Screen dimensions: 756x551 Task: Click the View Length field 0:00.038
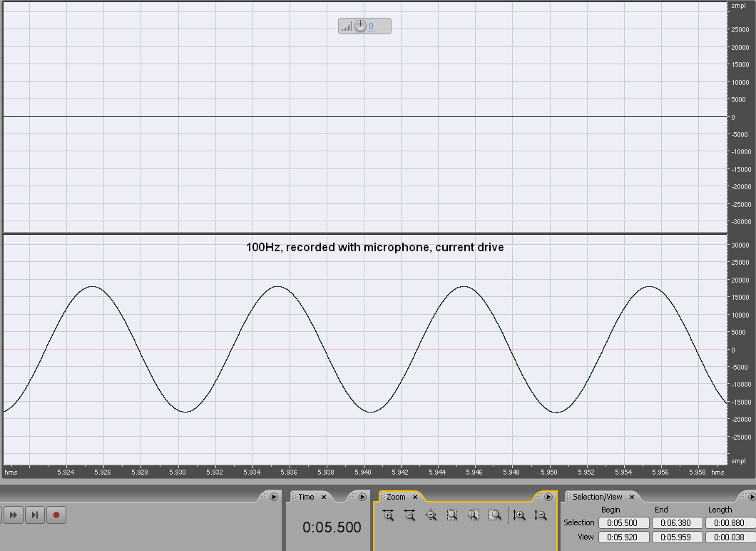[730, 537]
